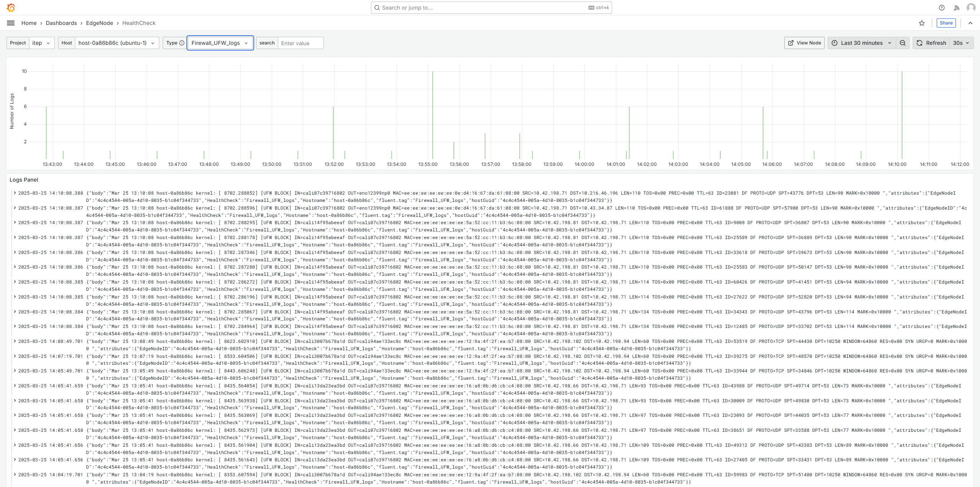Star this dashboard as favorite

pos(922,23)
